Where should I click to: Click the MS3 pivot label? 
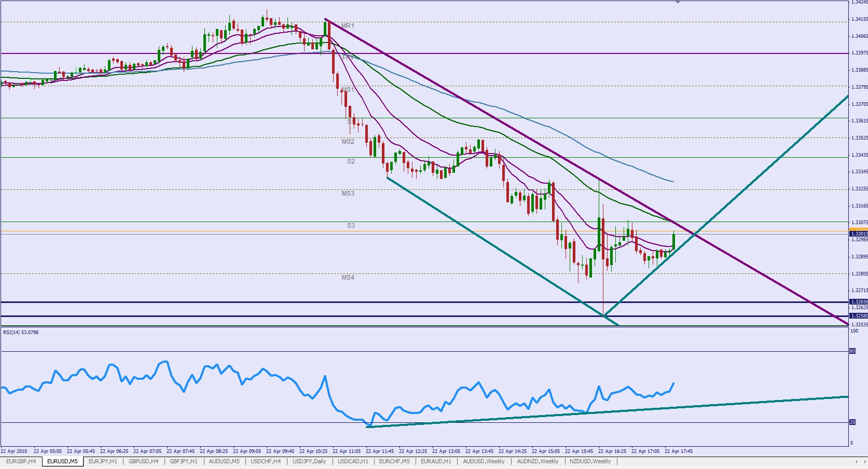pyautogui.click(x=348, y=194)
